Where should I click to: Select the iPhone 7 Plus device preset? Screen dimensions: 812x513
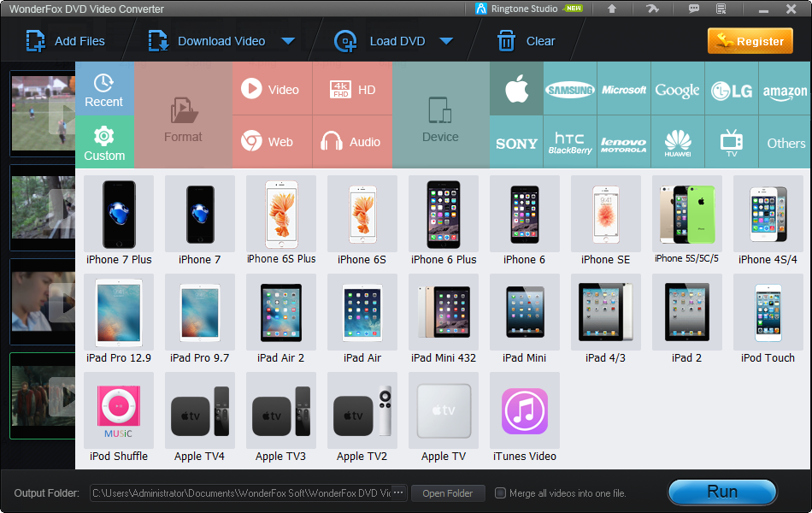tap(119, 221)
